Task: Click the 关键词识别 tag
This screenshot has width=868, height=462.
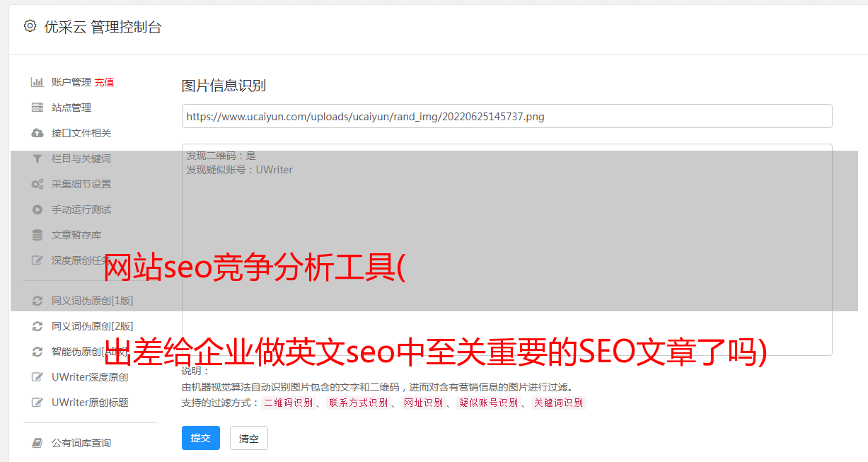Action: pos(558,403)
